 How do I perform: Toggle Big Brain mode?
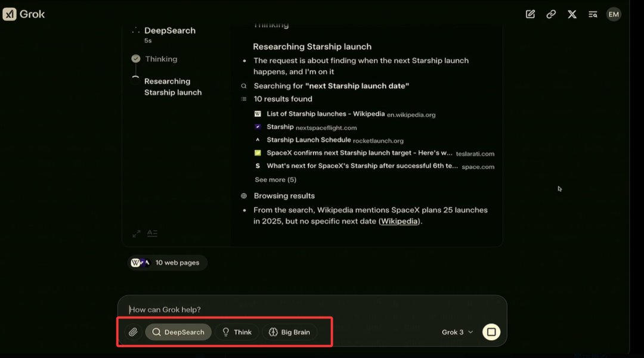point(290,332)
